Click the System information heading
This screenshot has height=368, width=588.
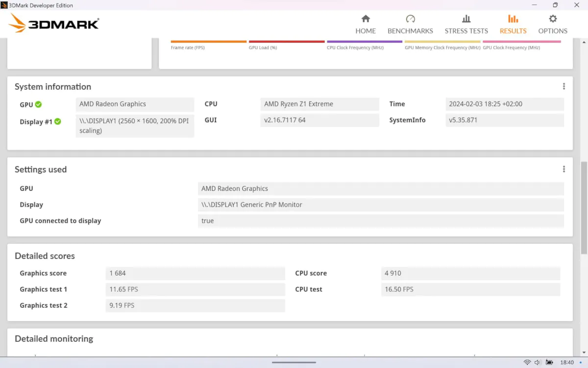pos(53,87)
